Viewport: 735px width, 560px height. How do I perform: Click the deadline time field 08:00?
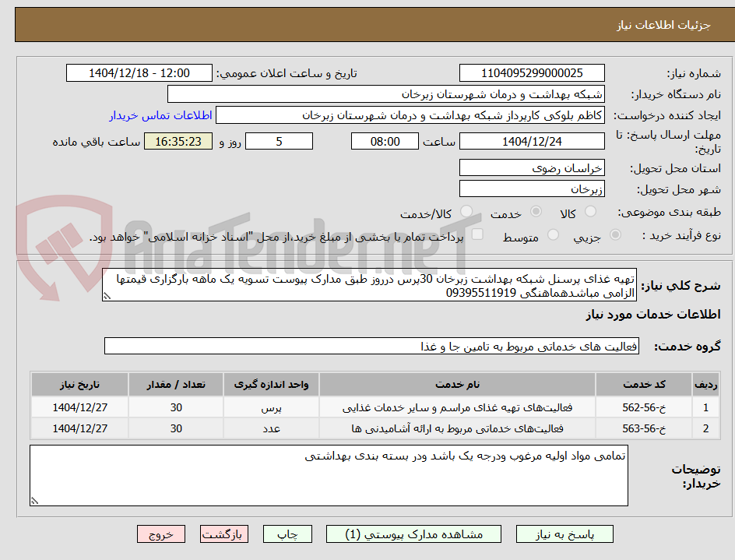[x=385, y=141]
